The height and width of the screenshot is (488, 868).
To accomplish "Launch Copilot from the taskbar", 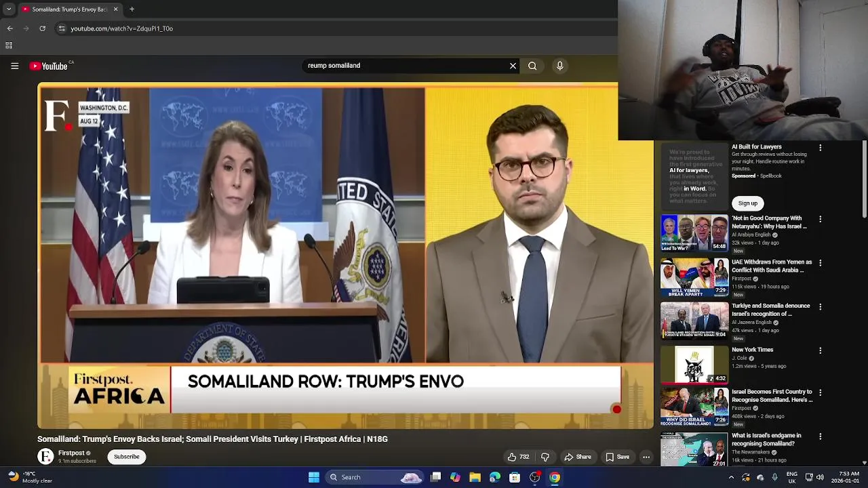I will coord(455,477).
